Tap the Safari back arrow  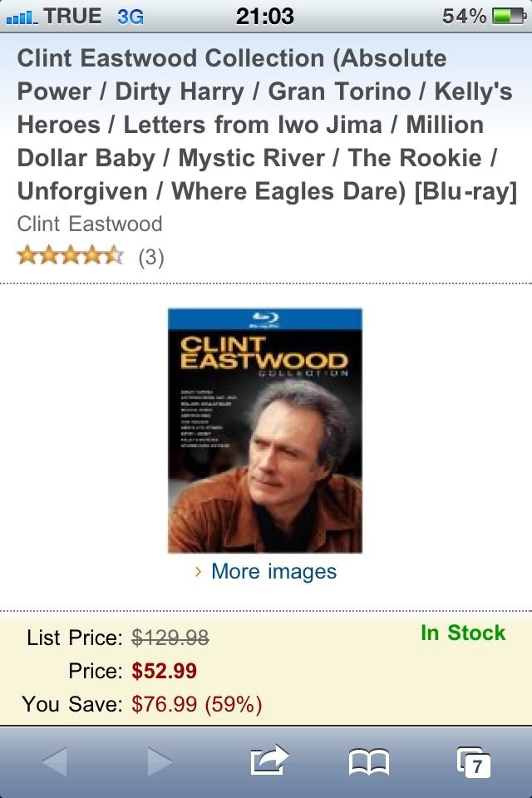[x=55, y=761]
